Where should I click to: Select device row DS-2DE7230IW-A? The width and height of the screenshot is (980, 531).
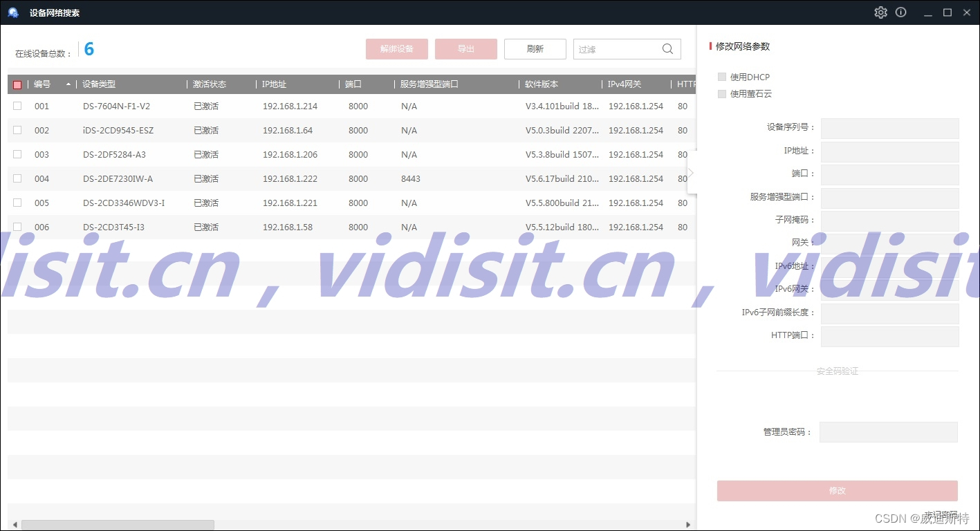351,178
